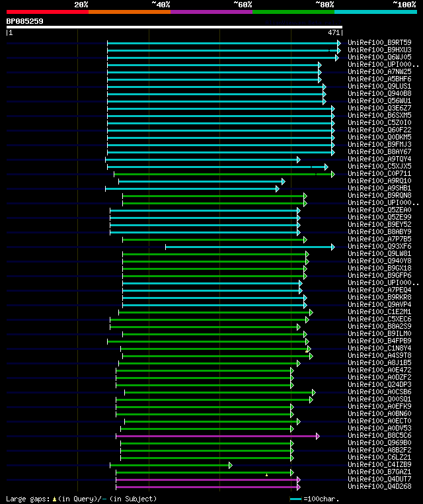
Task: Click the UniRef100_Q4D268 label
Action: [379, 487]
